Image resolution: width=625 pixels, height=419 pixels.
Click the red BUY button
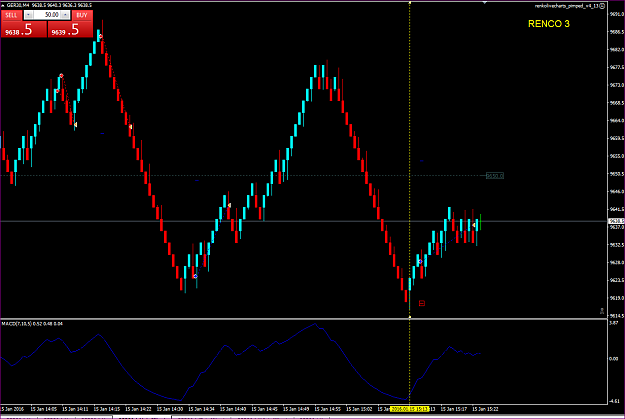coord(82,15)
